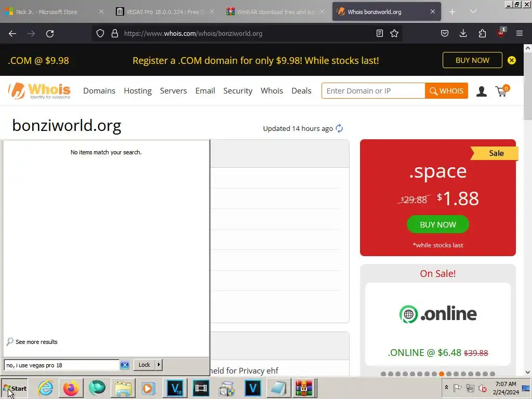Screen dimensions: 532x399
Task: Open the blue V taskbar icon
Action: tap(253, 388)
